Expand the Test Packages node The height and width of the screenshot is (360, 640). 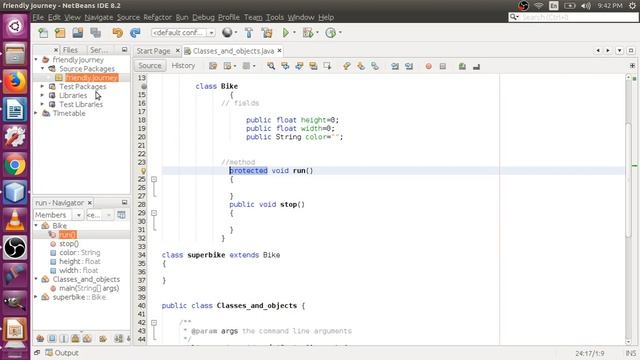(42, 87)
